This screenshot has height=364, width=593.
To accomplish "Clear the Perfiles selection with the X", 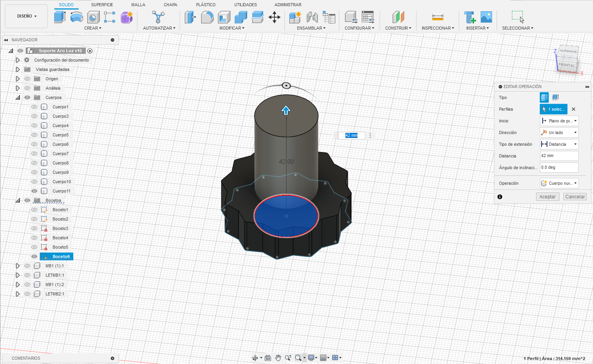I will 574,109.
